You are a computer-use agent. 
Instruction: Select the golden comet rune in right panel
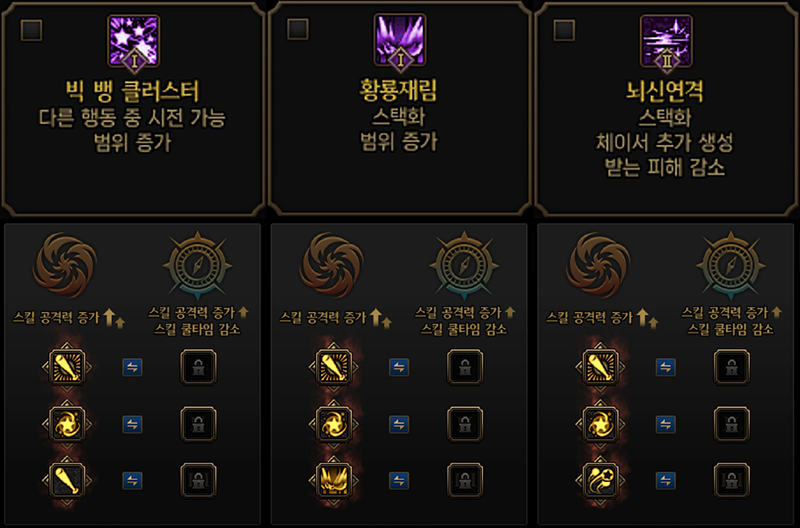600,481
